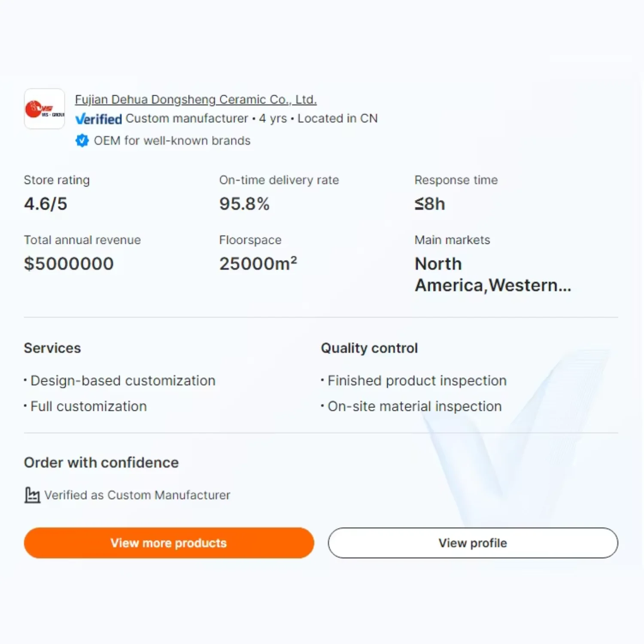Click the company logo thumbnail
Image resolution: width=644 pixels, height=644 pixels.
coord(45,109)
